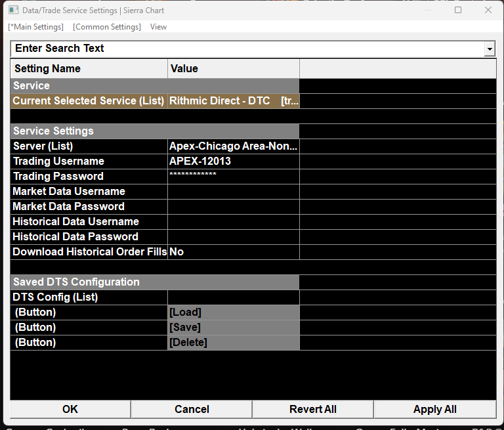Click the Trading Password value field
This screenshot has width=504, height=430.
point(233,177)
